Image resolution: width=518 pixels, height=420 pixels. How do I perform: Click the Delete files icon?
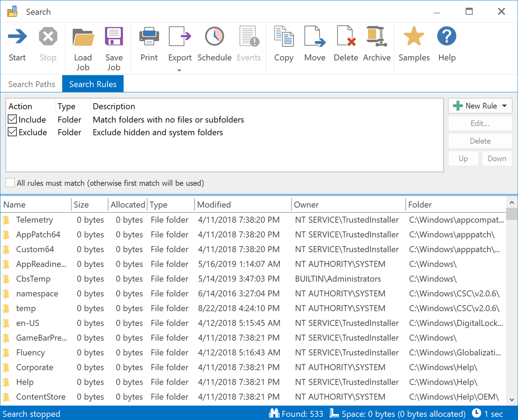[x=346, y=37]
